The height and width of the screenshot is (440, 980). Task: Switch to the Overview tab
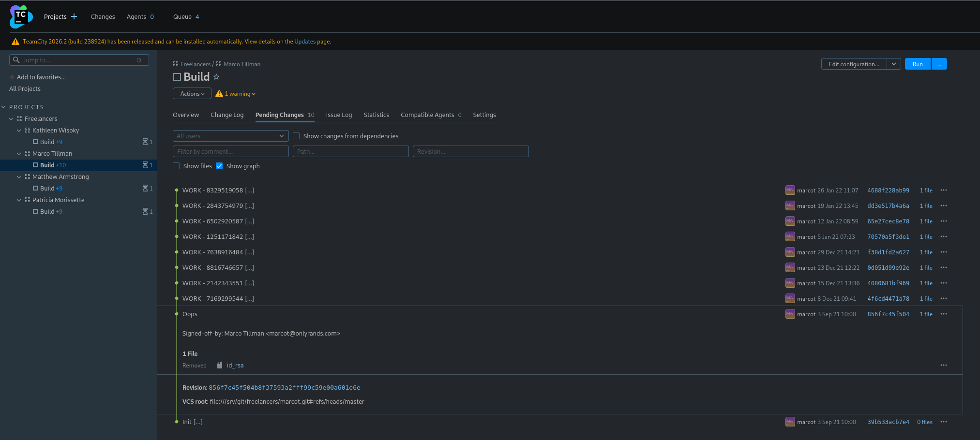(x=186, y=115)
